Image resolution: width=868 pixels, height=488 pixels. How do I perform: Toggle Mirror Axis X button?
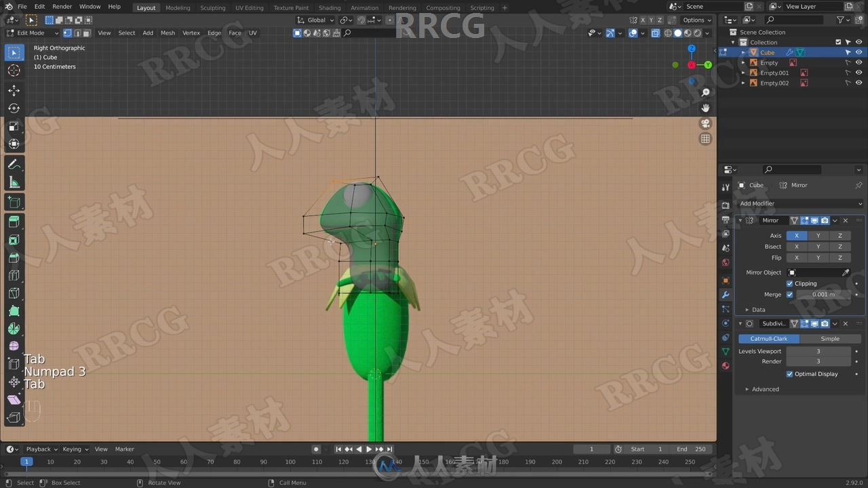point(797,236)
